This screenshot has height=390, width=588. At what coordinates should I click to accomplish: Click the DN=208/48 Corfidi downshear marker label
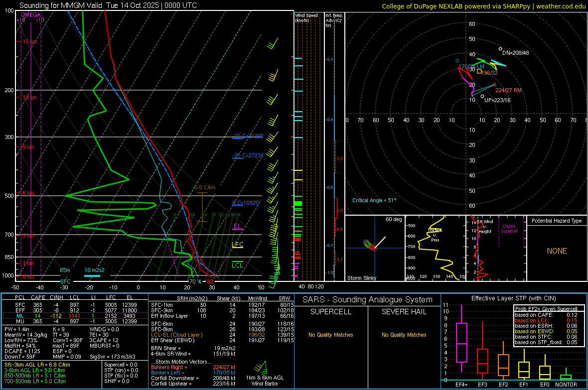coord(515,53)
